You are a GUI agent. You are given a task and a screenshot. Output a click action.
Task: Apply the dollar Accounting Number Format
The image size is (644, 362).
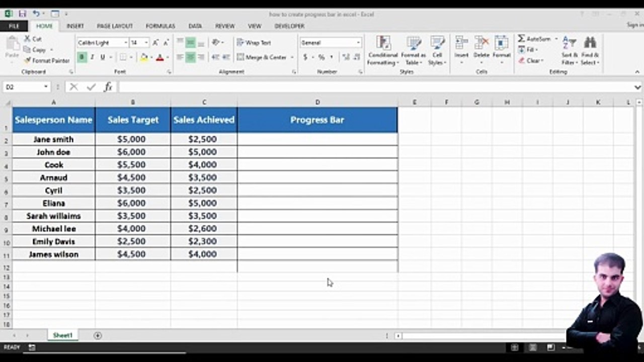point(305,57)
